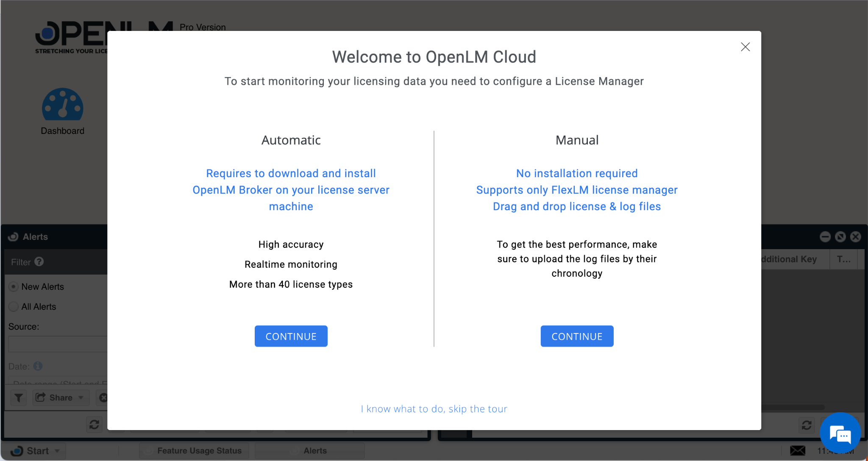This screenshot has width=868, height=461.
Task: Apply filters using the funnel icon
Action: pyautogui.click(x=18, y=397)
